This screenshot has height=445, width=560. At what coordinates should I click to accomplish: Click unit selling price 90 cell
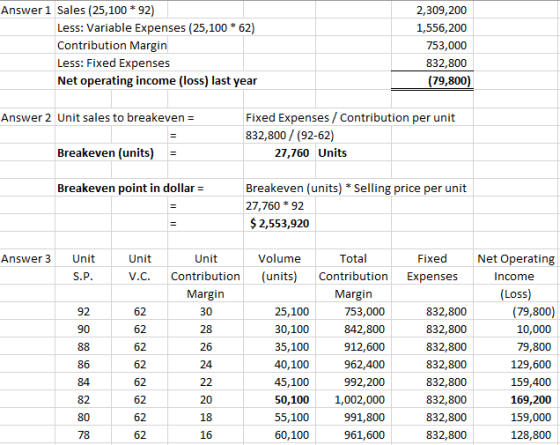pos(83,329)
